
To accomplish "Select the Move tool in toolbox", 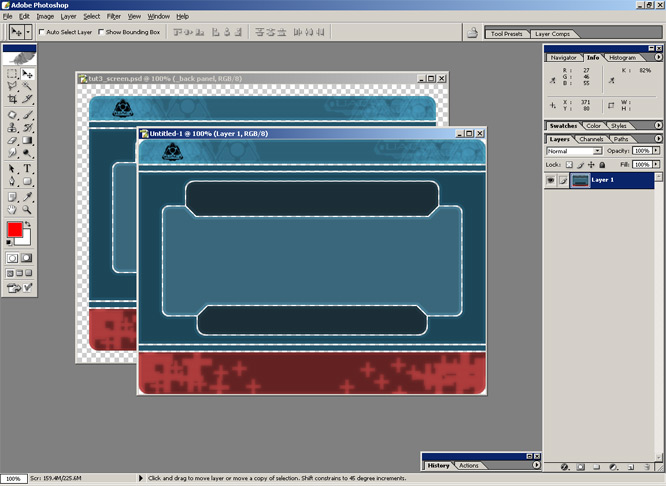I will pyautogui.click(x=27, y=73).
